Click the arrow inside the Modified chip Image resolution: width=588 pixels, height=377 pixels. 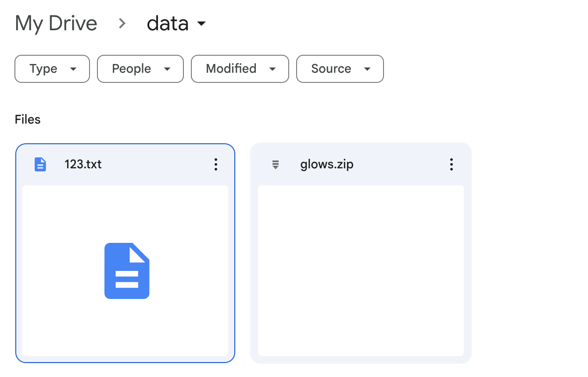coord(272,69)
